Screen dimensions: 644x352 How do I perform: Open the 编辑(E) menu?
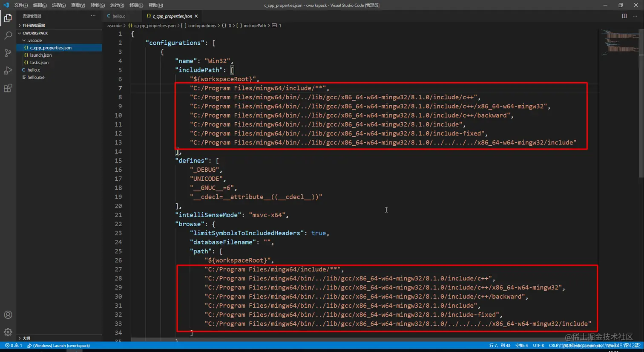40,5
